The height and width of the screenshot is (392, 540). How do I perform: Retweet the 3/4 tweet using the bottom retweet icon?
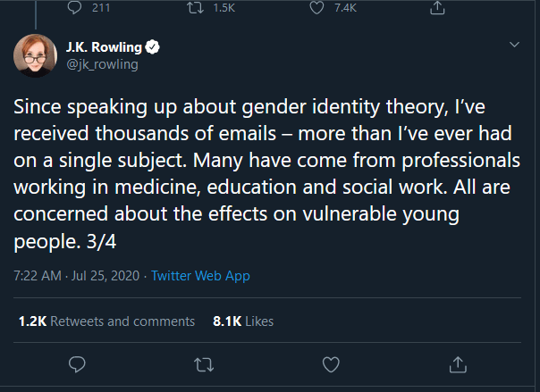point(204,364)
